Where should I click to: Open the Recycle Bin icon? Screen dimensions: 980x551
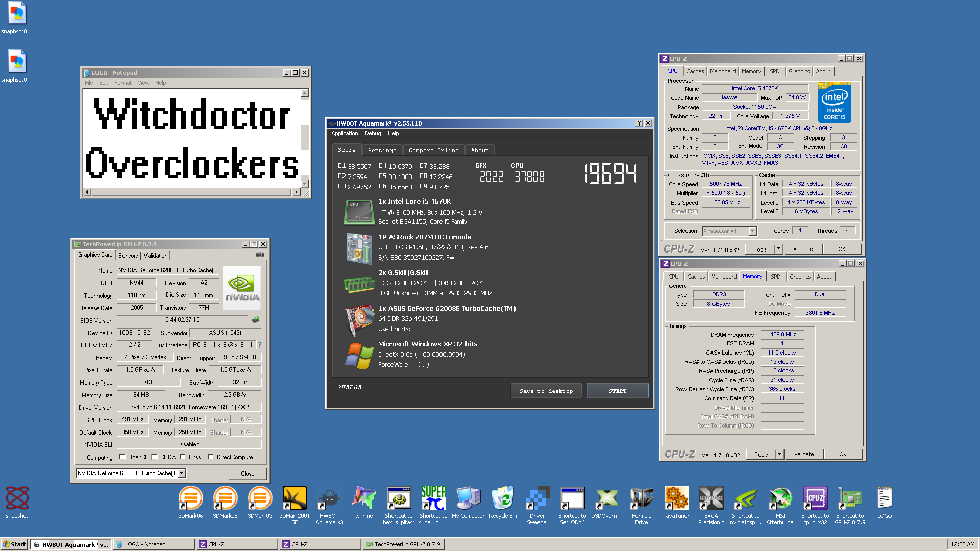pyautogui.click(x=503, y=503)
